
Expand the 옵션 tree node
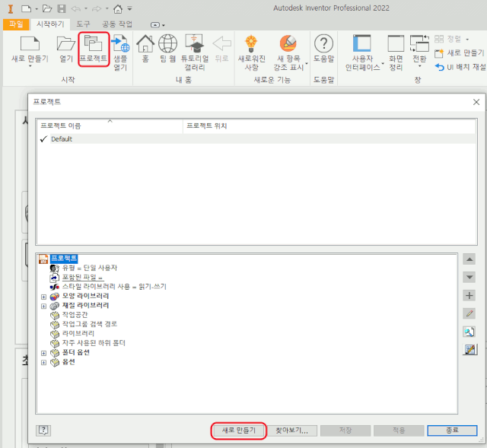click(43, 362)
